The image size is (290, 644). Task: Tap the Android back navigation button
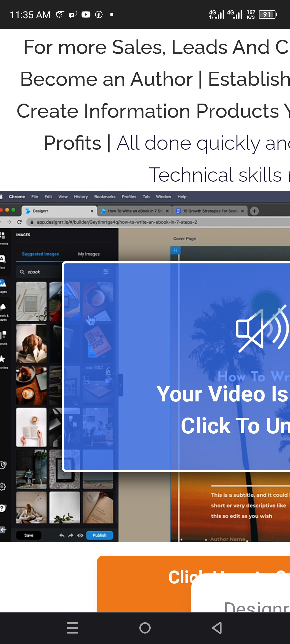217,628
